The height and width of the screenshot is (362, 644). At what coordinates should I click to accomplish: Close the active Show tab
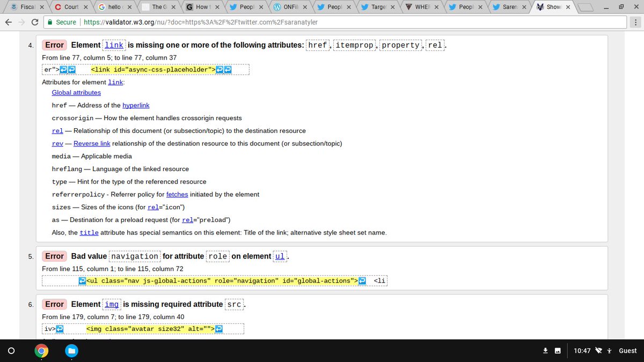pyautogui.click(x=568, y=7)
